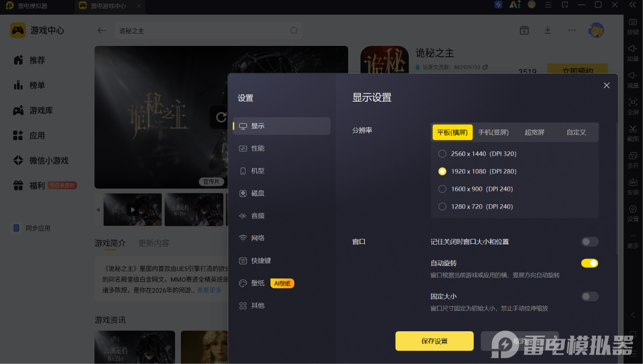Enable the 固定大小 switch

pos(590,296)
